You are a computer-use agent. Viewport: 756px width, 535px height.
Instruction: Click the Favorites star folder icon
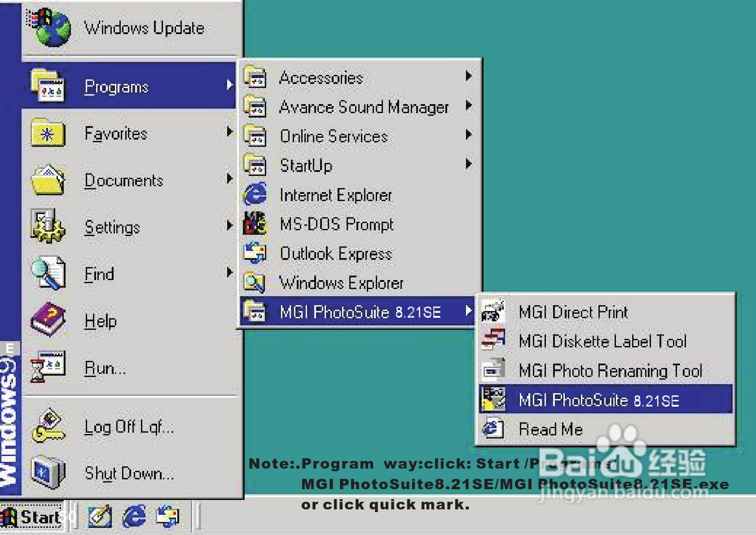point(48,133)
